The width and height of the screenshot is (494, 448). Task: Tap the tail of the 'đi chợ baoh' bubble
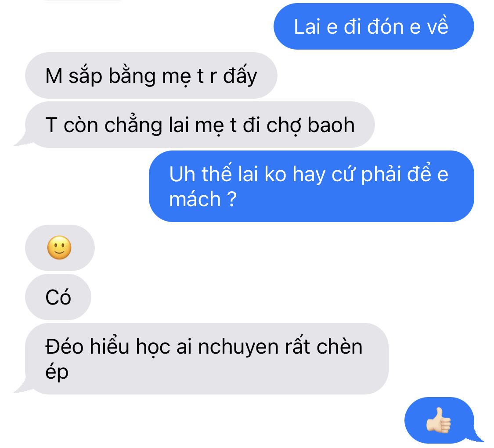coord(22,140)
